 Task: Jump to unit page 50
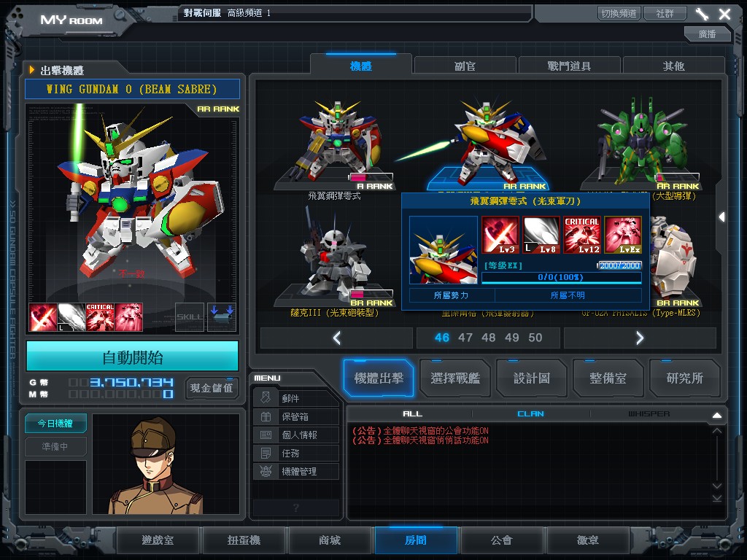pyautogui.click(x=535, y=338)
